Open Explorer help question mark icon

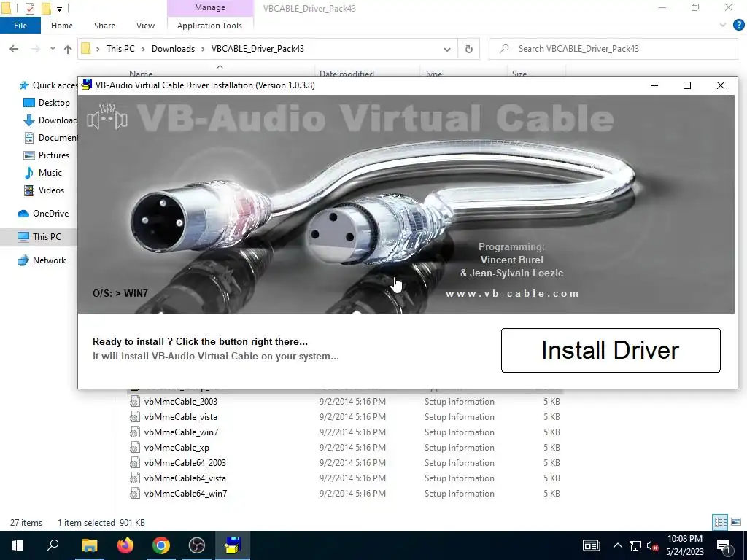coord(738,26)
